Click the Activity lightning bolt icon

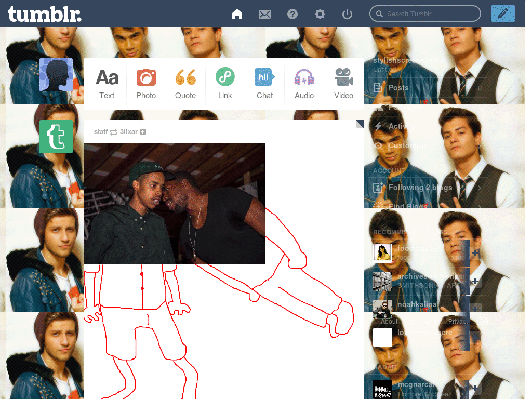[x=378, y=126]
